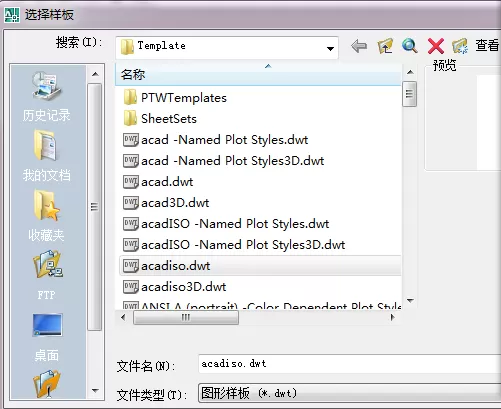Select the acad3D.dwt template

coord(175,203)
